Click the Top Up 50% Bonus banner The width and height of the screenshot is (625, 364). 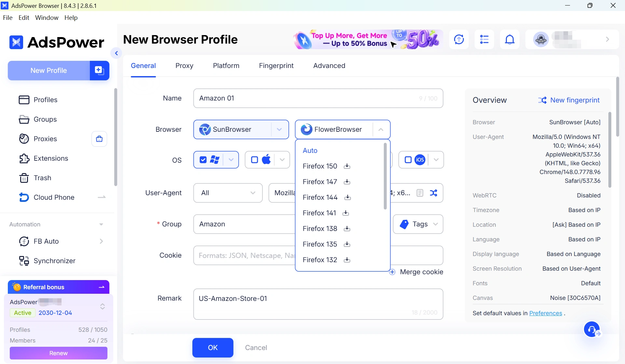[x=368, y=39]
